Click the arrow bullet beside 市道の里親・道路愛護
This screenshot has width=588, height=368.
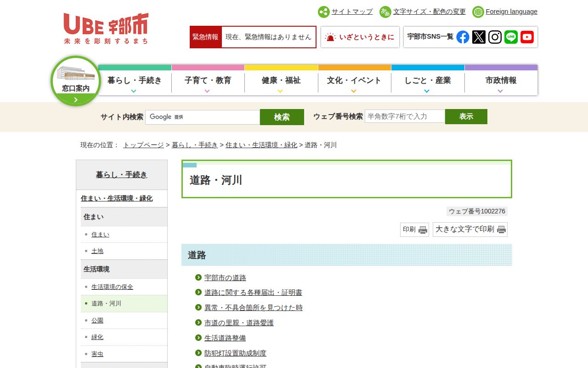(198, 322)
